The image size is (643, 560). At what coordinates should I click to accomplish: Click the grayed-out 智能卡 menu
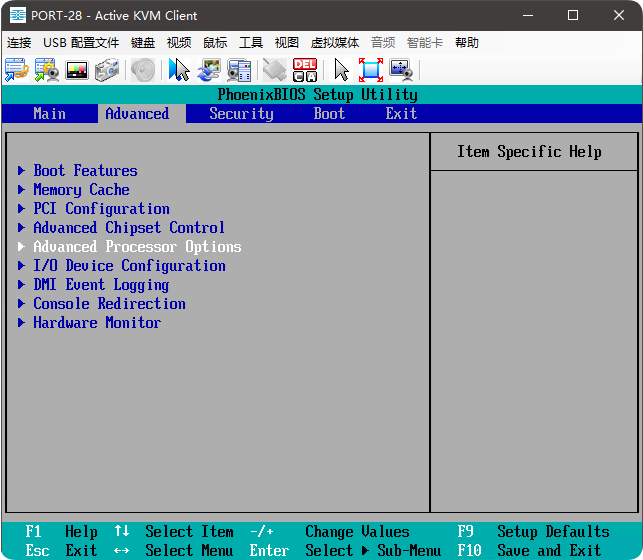[425, 43]
